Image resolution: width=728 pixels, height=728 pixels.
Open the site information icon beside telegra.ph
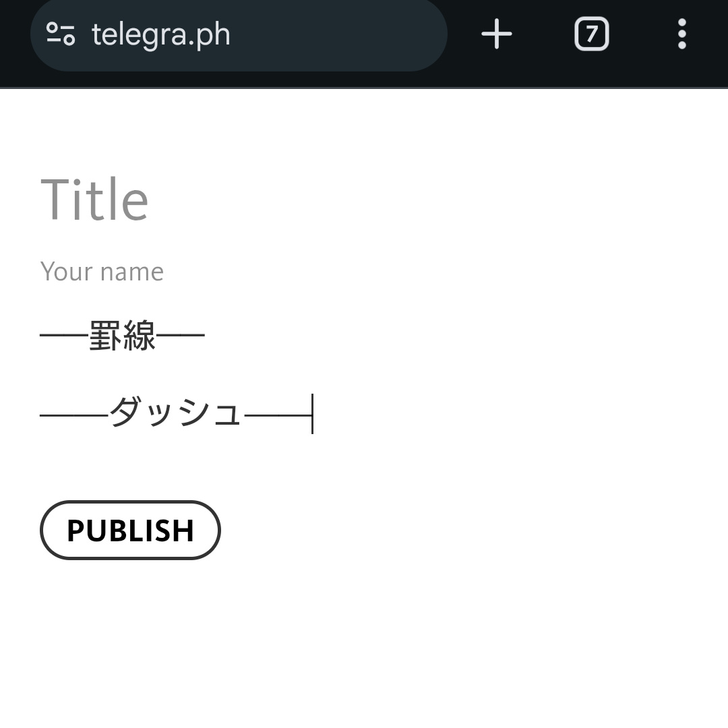pyautogui.click(x=61, y=34)
